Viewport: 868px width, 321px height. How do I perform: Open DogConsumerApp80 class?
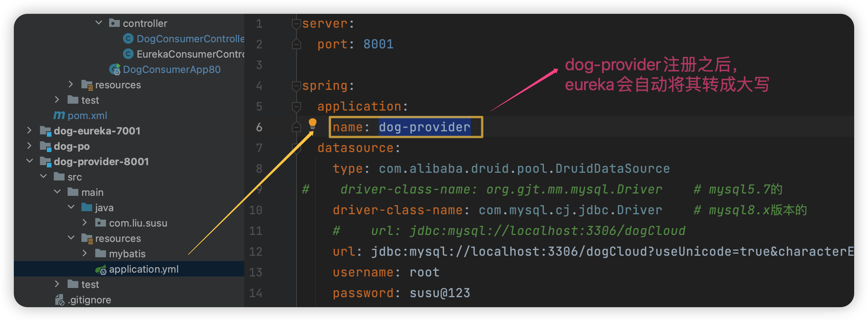[x=172, y=69]
